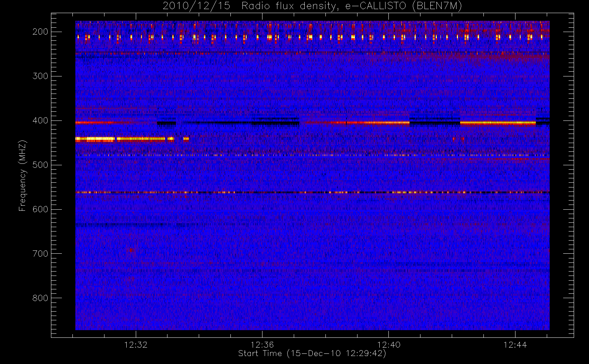Click the plot title 'Radio flux density, e-CALLISTO (BLEN7M)'

click(352, 6)
